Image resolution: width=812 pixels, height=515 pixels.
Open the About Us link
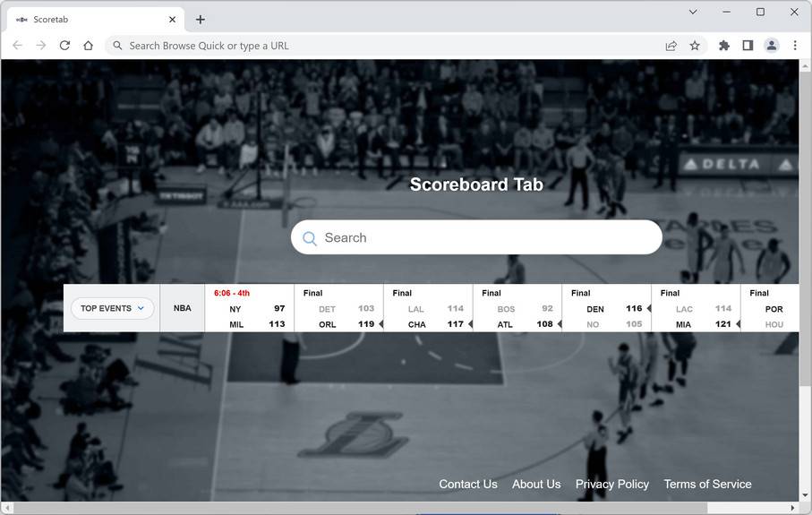(536, 484)
